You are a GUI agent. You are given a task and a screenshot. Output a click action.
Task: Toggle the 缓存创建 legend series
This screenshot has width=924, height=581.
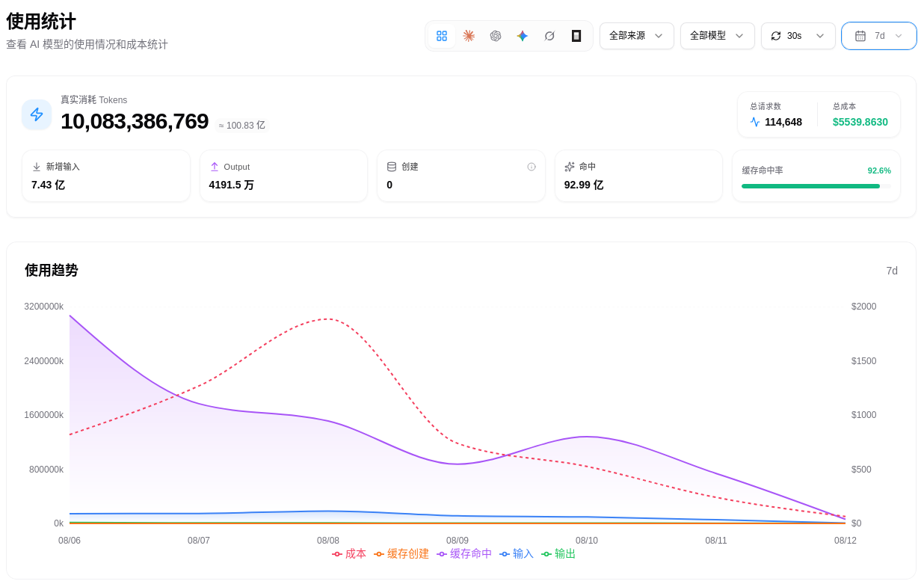pos(401,554)
